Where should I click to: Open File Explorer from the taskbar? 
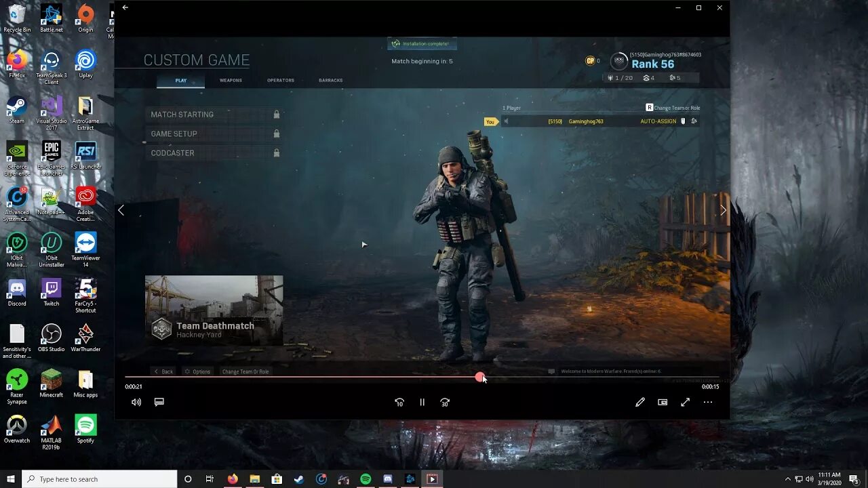[x=255, y=479]
